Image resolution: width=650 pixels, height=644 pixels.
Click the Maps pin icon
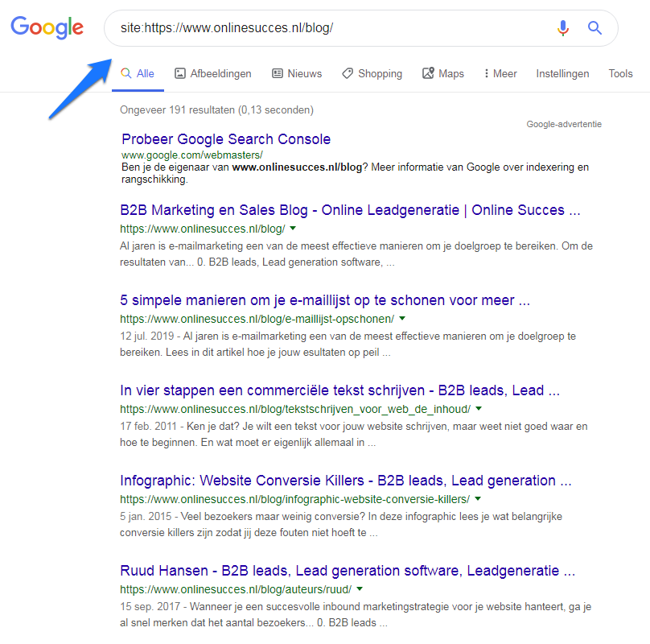[x=428, y=73]
